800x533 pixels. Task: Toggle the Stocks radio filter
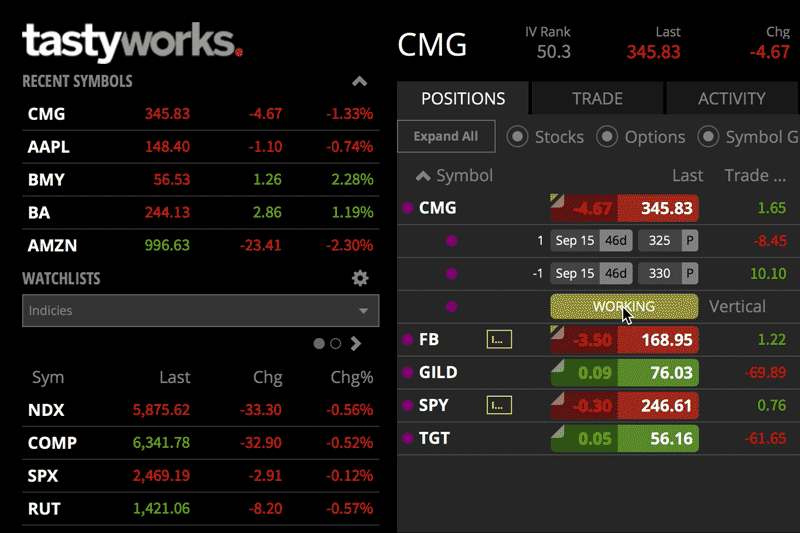(x=517, y=137)
